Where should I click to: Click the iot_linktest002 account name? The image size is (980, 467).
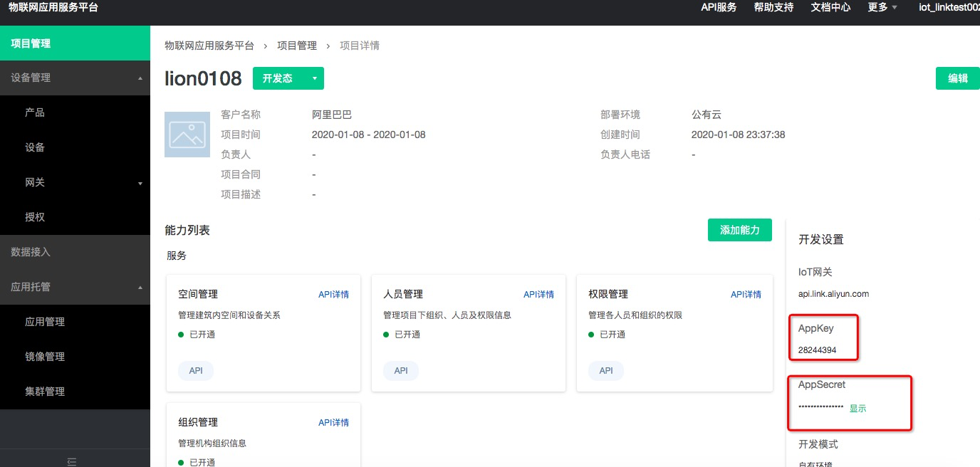coord(948,7)
